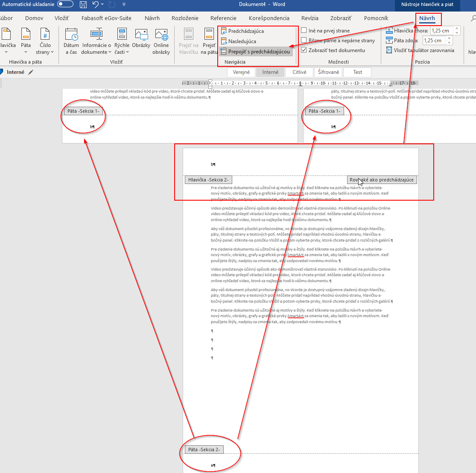Click the search magnifier icon in ribbon

[x=473, y=19]
